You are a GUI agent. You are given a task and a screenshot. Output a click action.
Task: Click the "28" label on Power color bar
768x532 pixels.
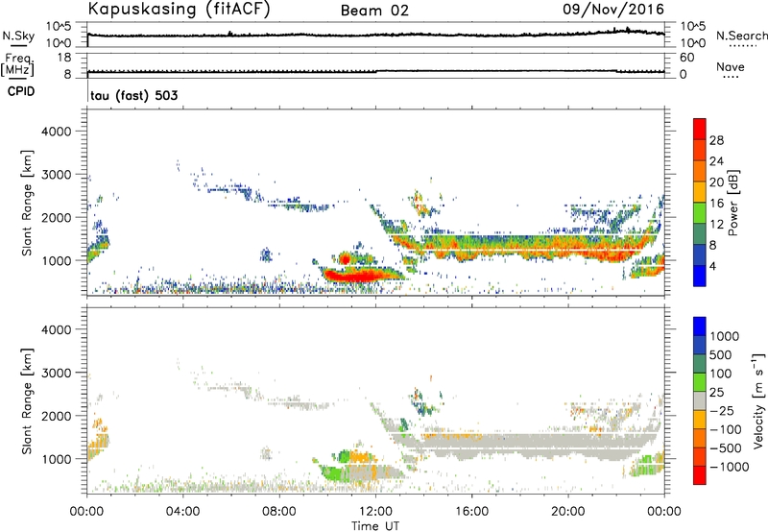pos(716,140)
